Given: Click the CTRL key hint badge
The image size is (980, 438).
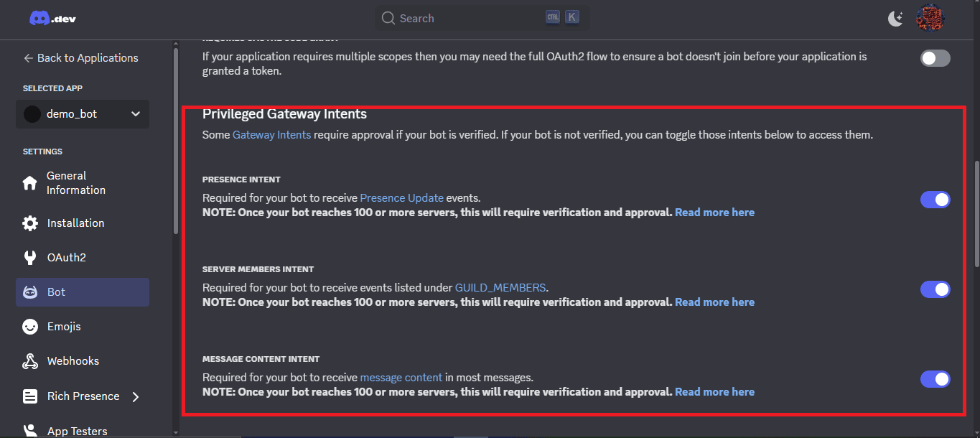Looking at the screenshot, I should (553, 17).
